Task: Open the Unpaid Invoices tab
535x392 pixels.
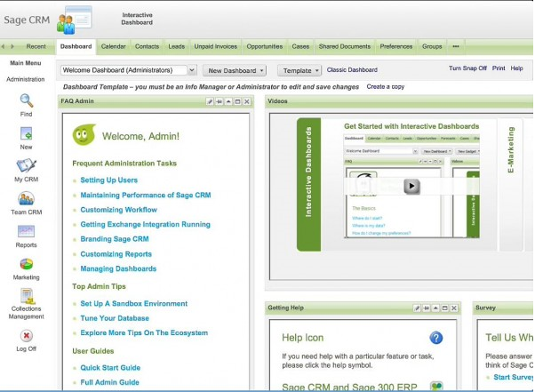Action: click(216, 46)
